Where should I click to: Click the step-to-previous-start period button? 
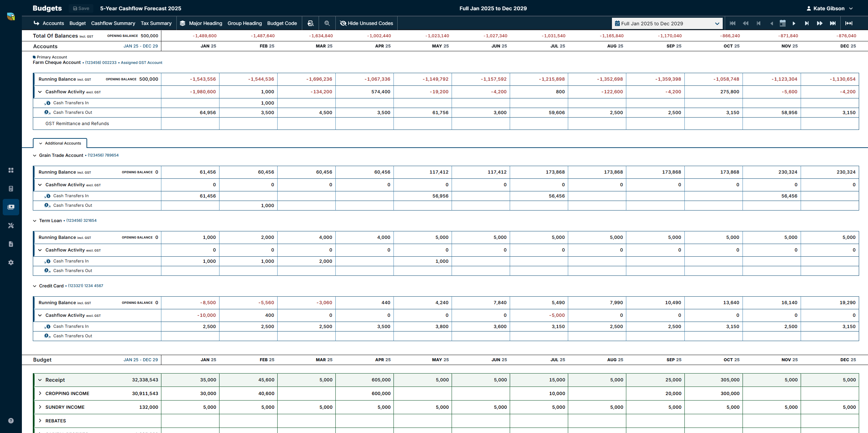pyautogui.click(x=759, y=23)
